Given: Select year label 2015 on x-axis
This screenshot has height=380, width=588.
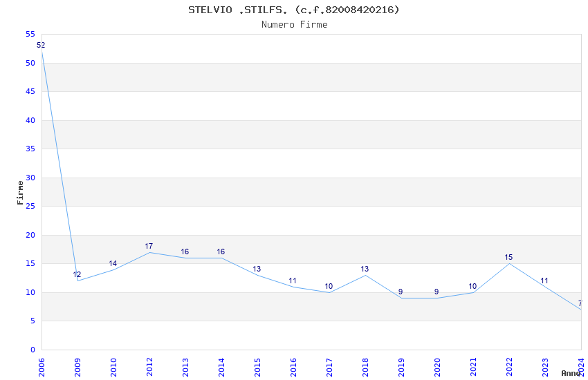Looking at the screenshot, I should 257,368.
